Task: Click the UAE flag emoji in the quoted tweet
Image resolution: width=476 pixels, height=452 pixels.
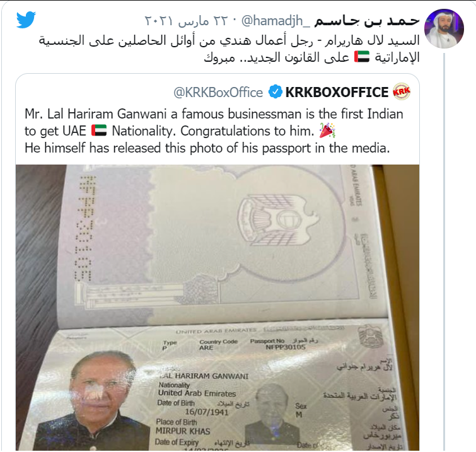Action: [x=99, y=130]
